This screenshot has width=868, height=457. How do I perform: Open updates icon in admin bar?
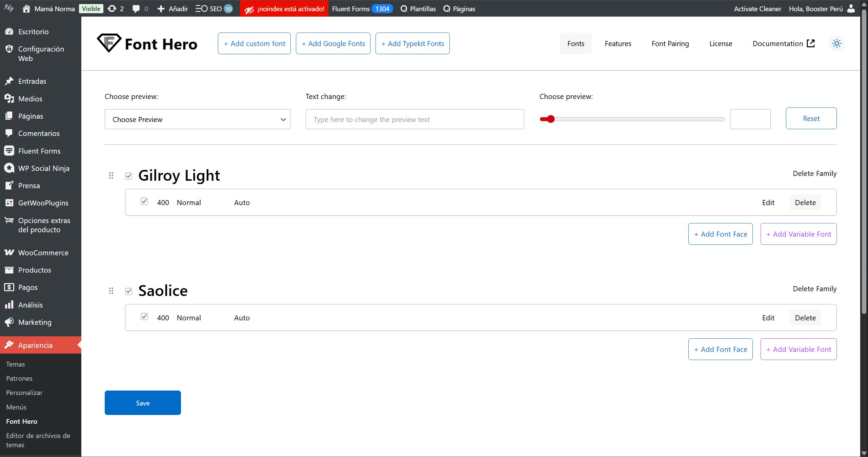(112, 8)
